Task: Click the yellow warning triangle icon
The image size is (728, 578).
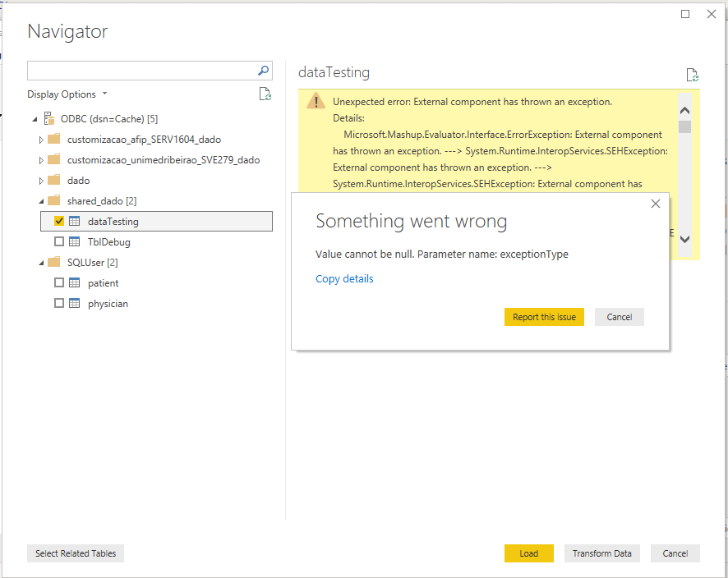Action: pyautogui.click(x=316, y=101)
